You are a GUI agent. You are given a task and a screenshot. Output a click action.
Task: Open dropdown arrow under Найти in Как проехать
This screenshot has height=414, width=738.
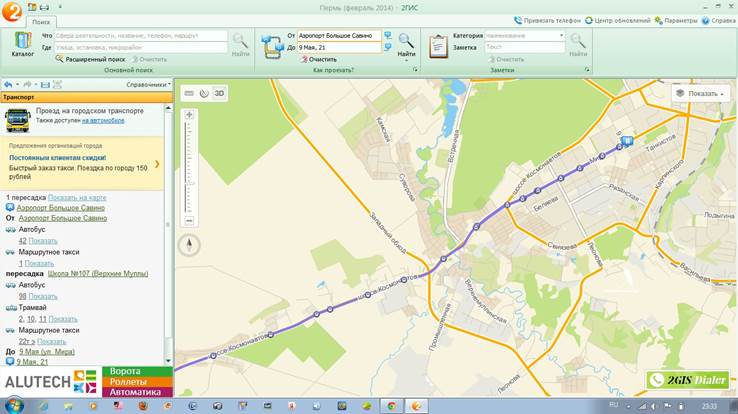point(406,61)
